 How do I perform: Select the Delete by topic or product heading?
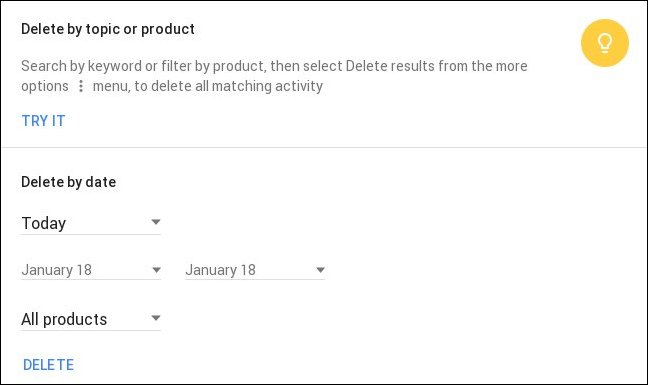coord(108,29)
